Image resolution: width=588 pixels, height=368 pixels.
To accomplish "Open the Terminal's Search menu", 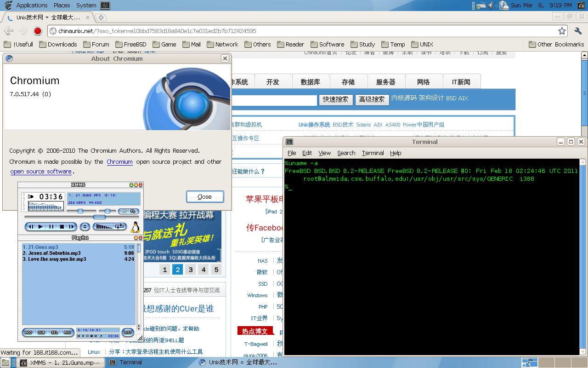I will [x=346, y=153].
